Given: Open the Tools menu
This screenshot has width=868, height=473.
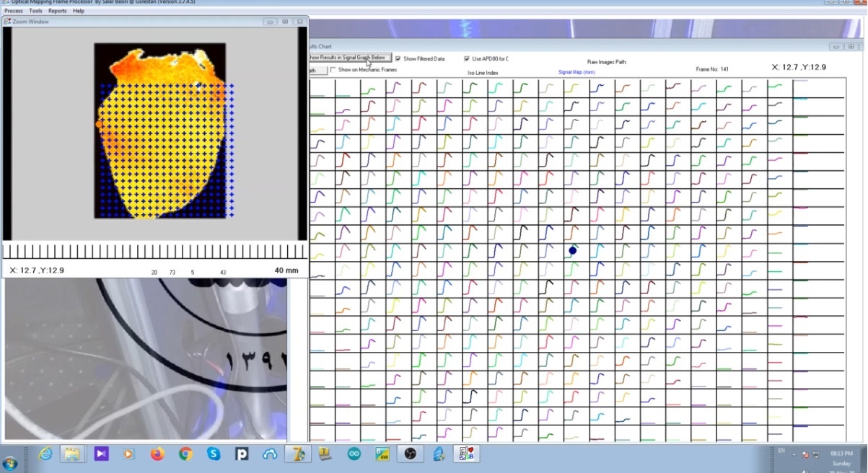Looking at the screenshot, I should click(x=35, y=11).
